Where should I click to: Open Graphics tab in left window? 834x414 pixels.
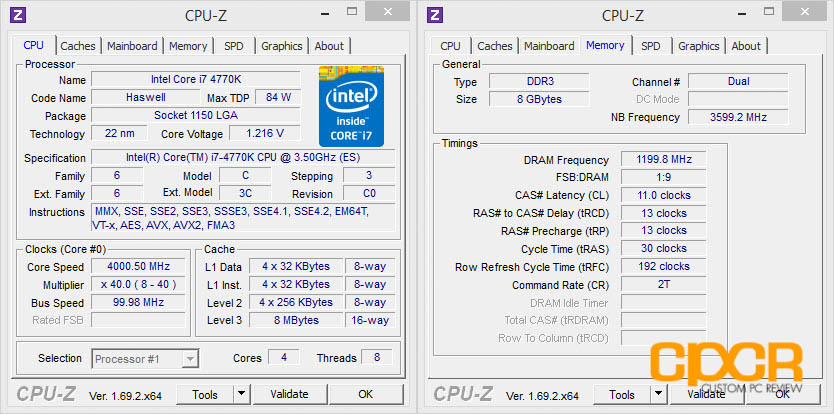click(281, 46)
